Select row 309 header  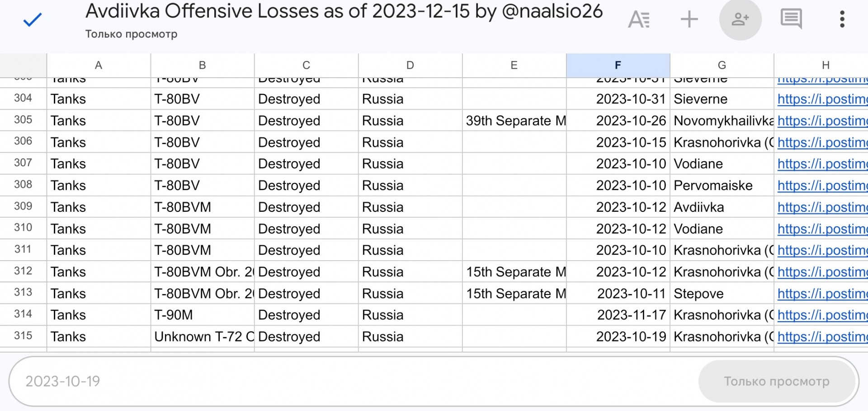23,206
